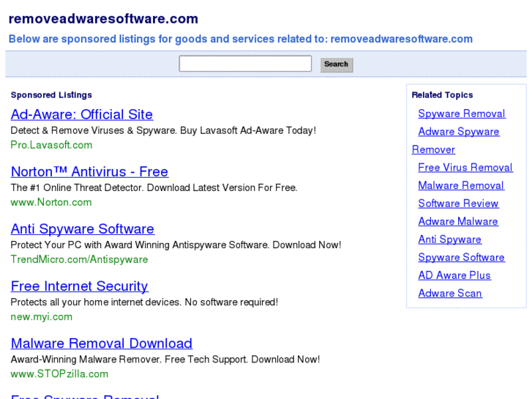The height and width of the screenshot is (399, 532).
Task: Open the Free Internet Security listing
Action: point(79,286)
